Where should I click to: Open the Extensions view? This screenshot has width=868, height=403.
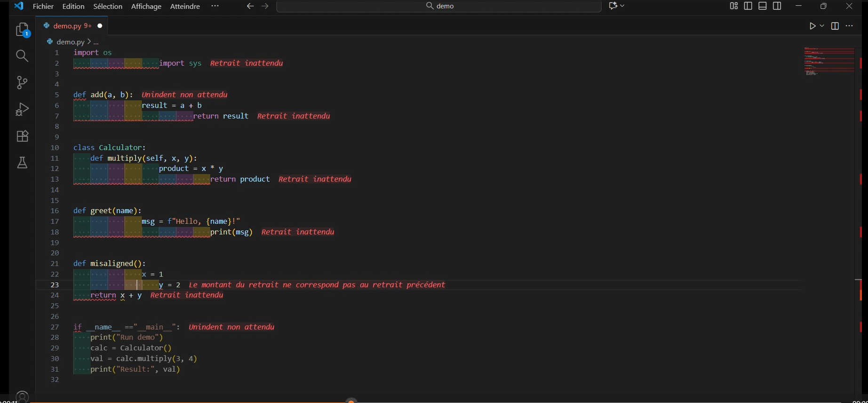pos(22,136)
